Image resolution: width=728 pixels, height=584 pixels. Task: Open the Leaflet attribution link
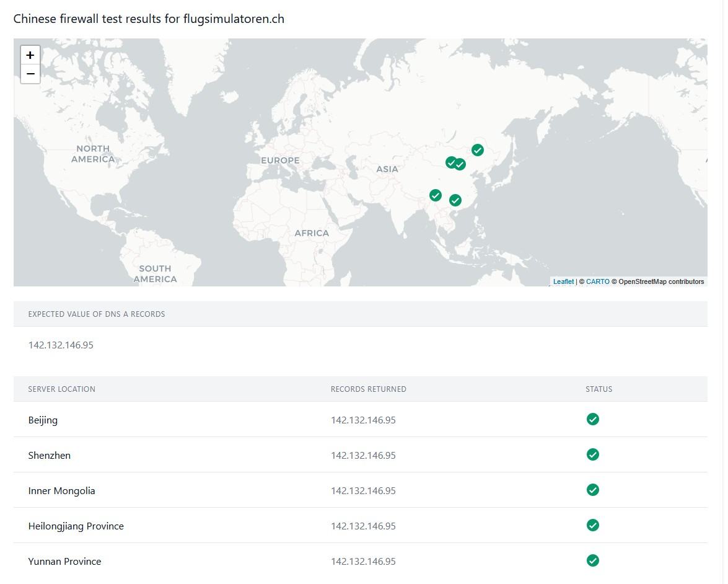click(563, 281)
